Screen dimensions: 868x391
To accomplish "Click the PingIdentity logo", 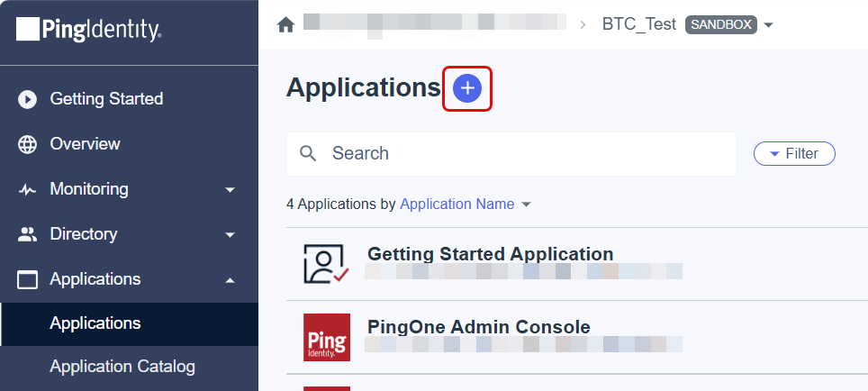I will tap(88, 30).
